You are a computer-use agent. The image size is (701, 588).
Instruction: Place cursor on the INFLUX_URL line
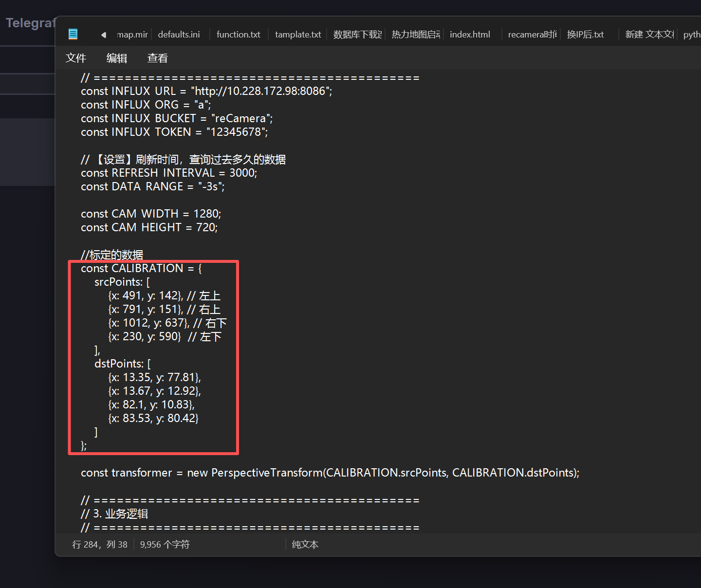(x=206, y=91)
